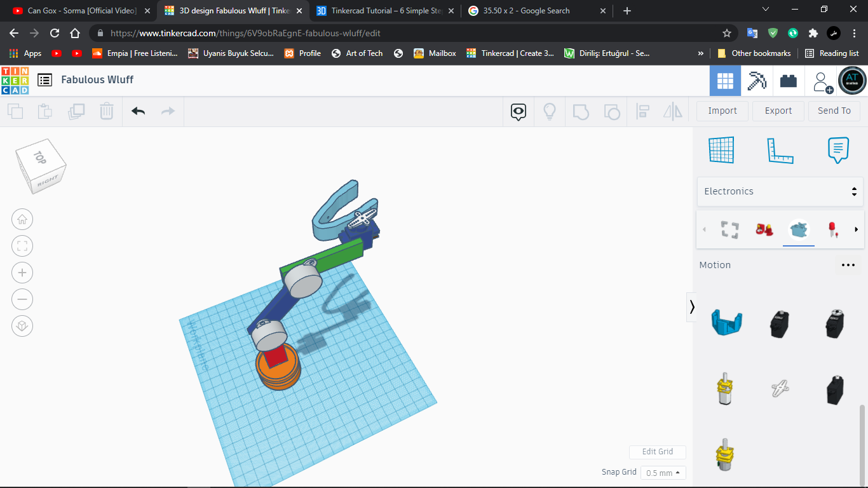
Task: Delete with the trash icon
Action: [106, 111]
